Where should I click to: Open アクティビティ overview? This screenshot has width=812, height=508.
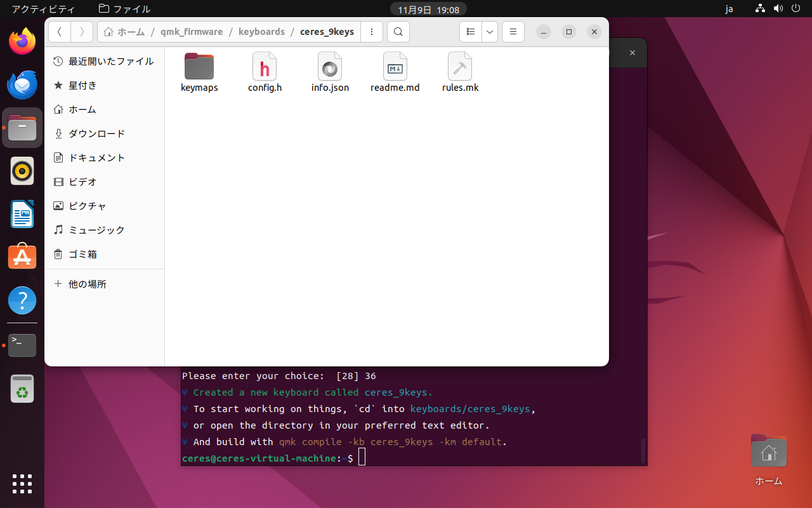43,9
